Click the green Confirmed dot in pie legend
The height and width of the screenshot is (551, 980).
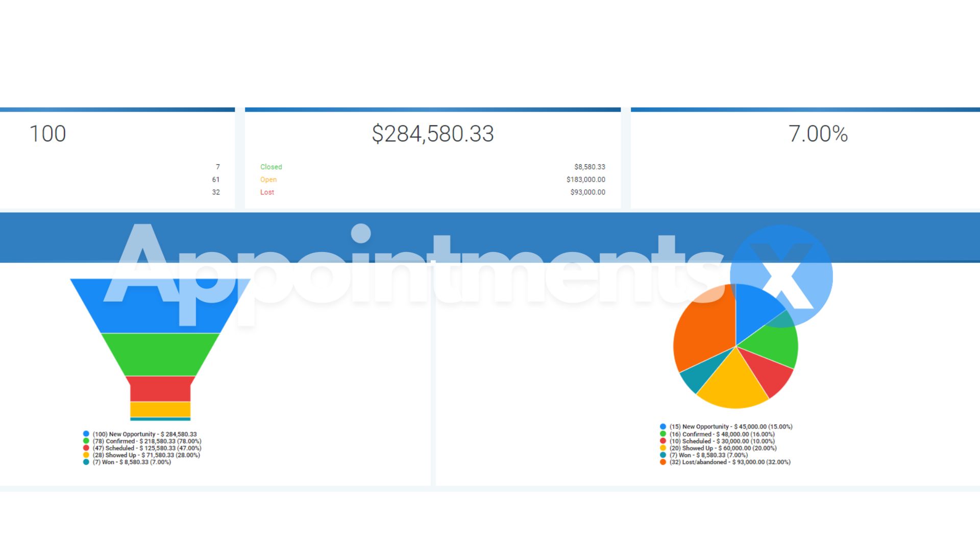[x=663, y=434]
